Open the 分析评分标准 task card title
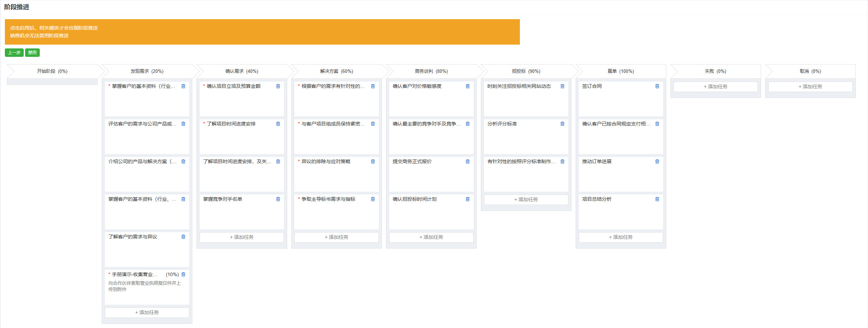 click(502, 124)
